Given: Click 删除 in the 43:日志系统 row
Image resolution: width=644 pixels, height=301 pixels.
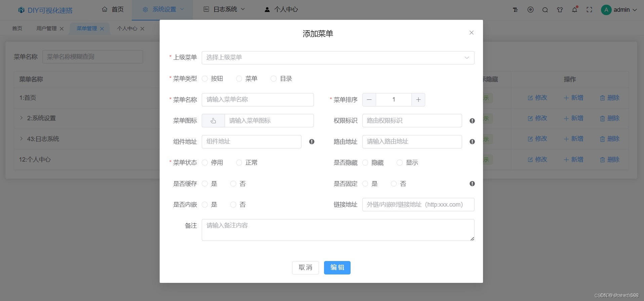Looking at the screenshot, I should tap(610, 139).
